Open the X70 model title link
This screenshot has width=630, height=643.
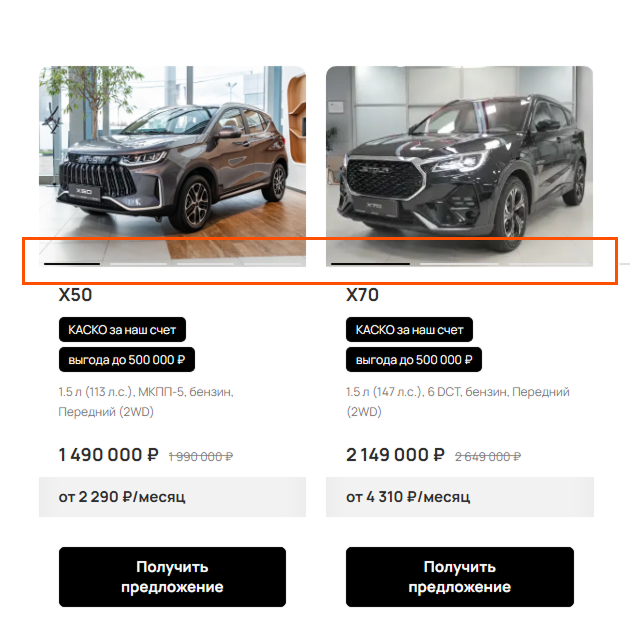point(362,295)
